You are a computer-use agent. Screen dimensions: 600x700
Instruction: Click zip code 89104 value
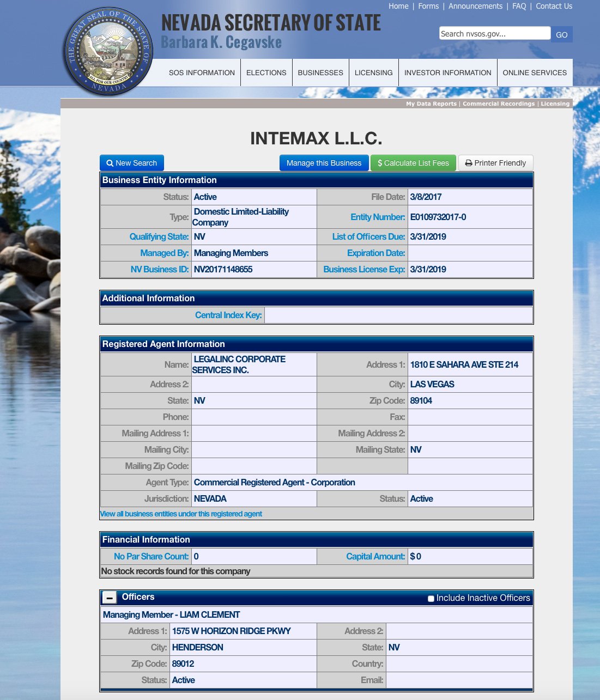click(421, 400)
